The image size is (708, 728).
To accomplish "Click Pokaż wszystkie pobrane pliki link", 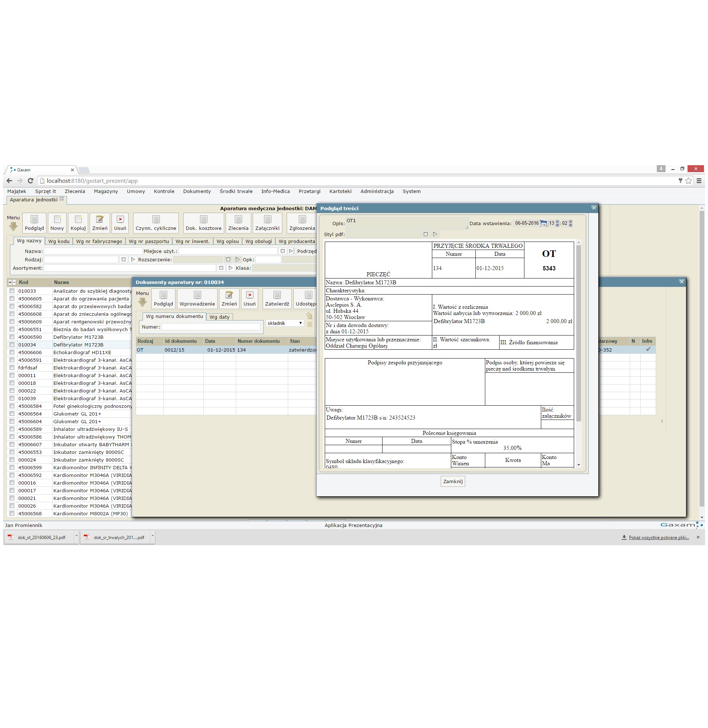I will click(659, 537).
